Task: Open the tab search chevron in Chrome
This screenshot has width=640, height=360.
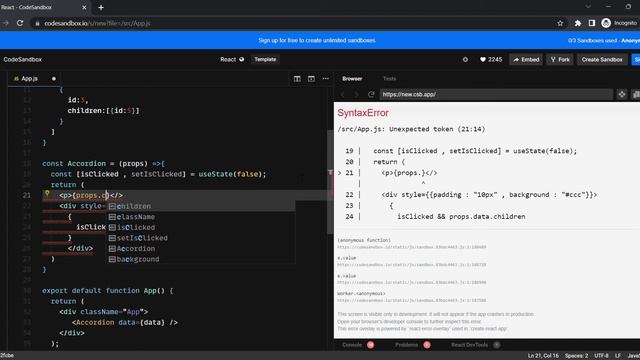Action: 588,7
